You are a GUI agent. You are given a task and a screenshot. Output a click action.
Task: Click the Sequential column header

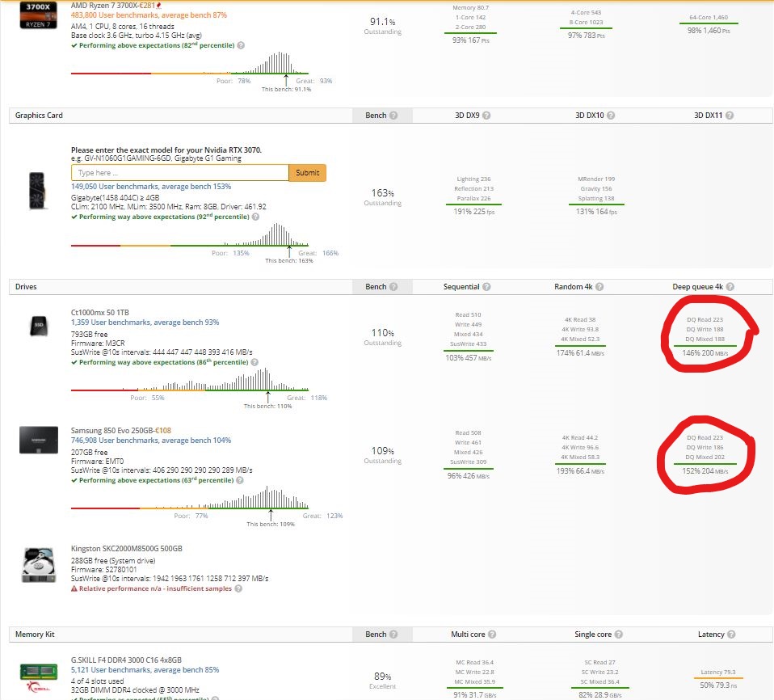coord(461,286)
